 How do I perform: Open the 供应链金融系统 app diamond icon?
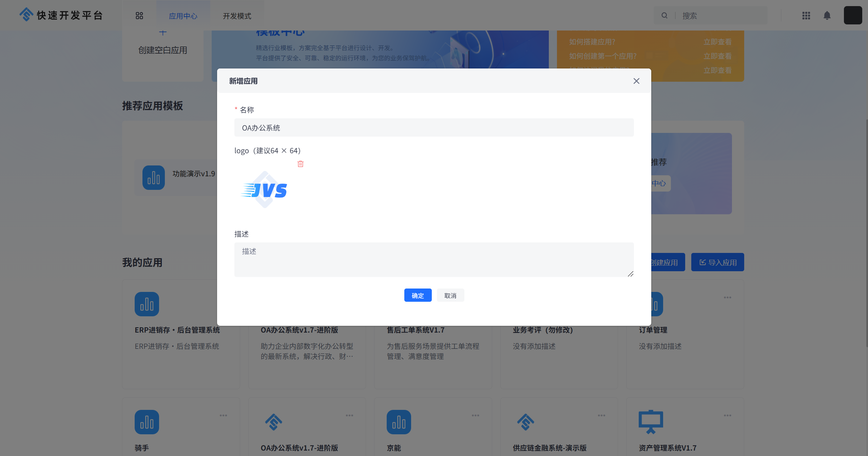(x=525, y=422)
